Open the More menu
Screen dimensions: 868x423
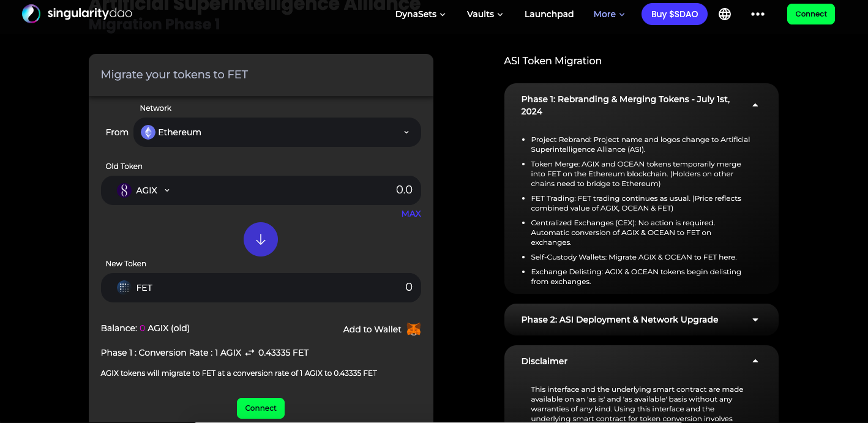[609, 14]
